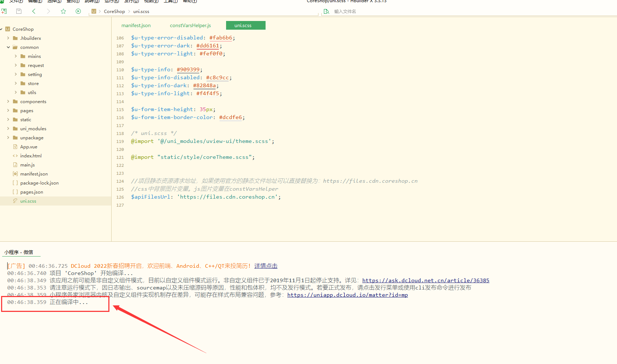Open the 详情点击 link in the console
The height and width of the screenshot is (364, 617).
tap(266, 266)
